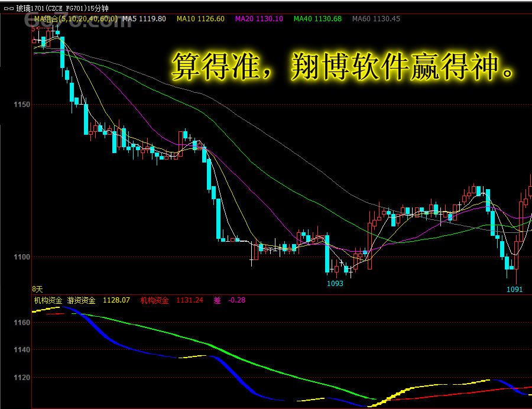Click the chart link icon beside title
This screenshot has width=532, height=409.
(8, 8)
